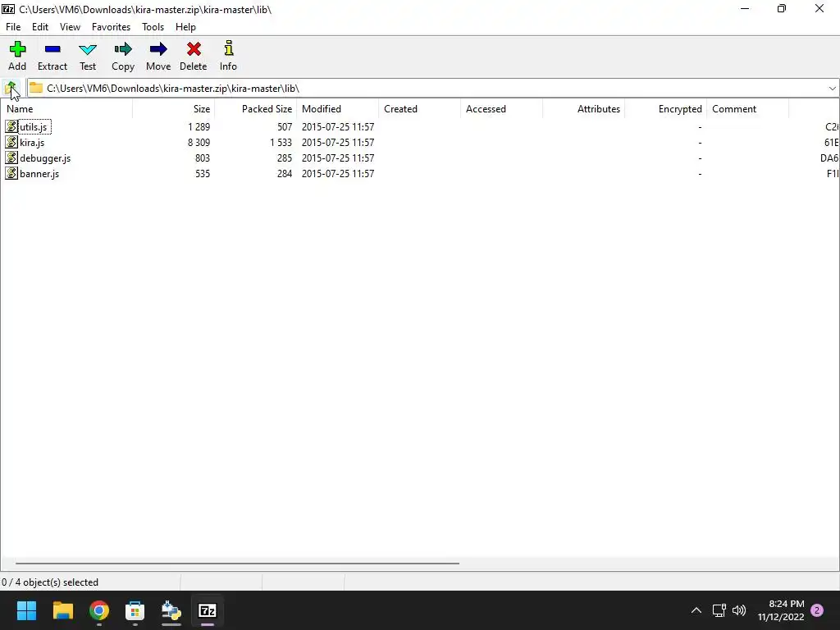Click the red Delete icon

pyautogui.click(x=194, y=49)
